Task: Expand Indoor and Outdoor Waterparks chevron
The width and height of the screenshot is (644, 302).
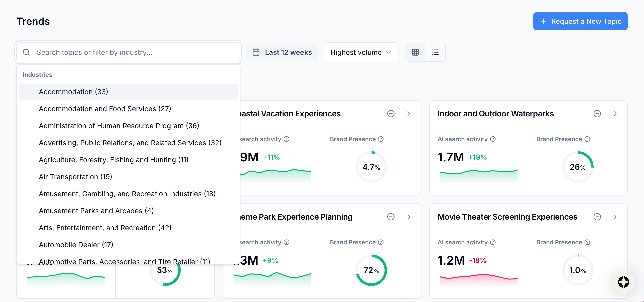Action: click(615, 114)
